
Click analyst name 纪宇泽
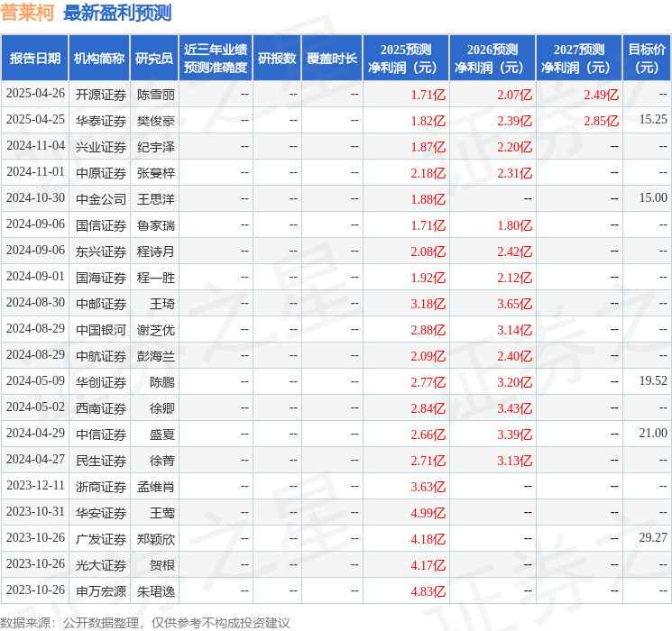155,147
